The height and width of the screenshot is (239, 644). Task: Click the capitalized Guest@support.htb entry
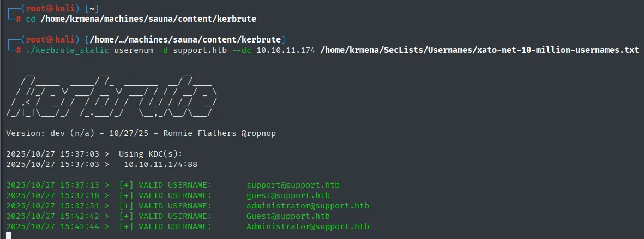(288, 216)
